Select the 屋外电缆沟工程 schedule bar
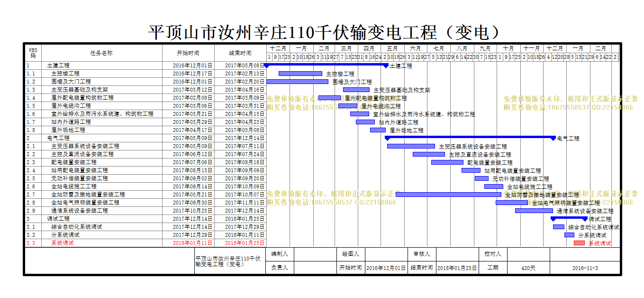Screen dimensions: 644x298 pyautogui.click(x=348, y=106)
